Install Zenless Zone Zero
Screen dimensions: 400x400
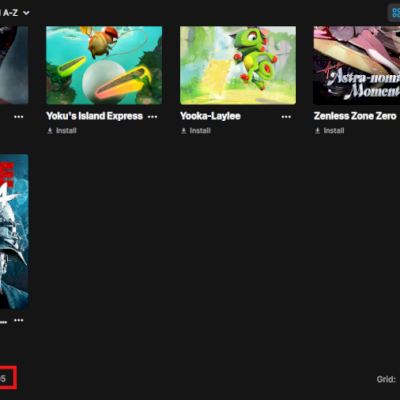point(329,131)
